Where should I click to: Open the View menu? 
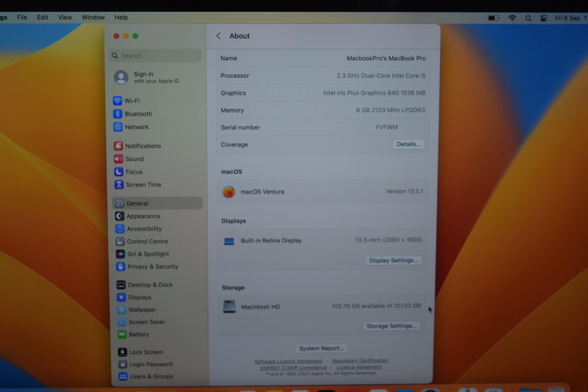tap(65, 17)
